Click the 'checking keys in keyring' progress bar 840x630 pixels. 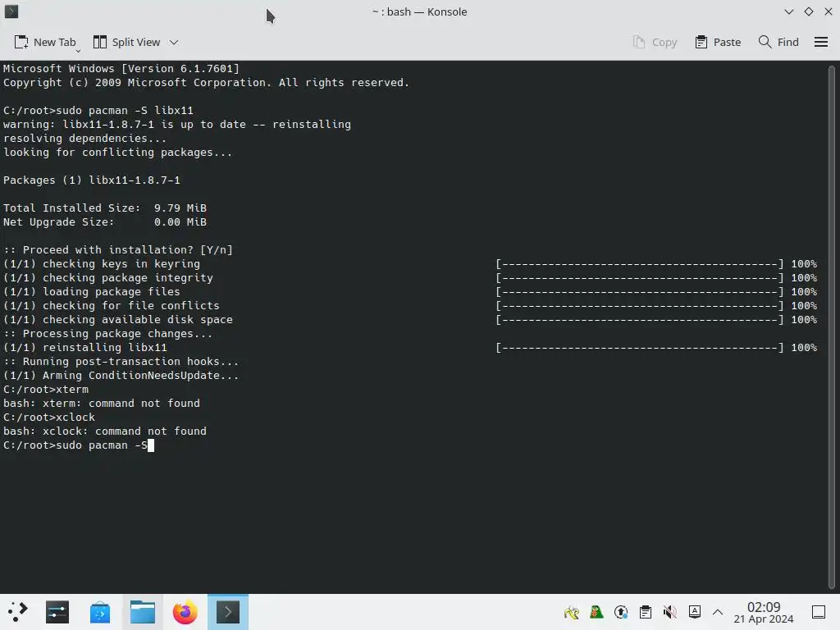coord(640,264)
